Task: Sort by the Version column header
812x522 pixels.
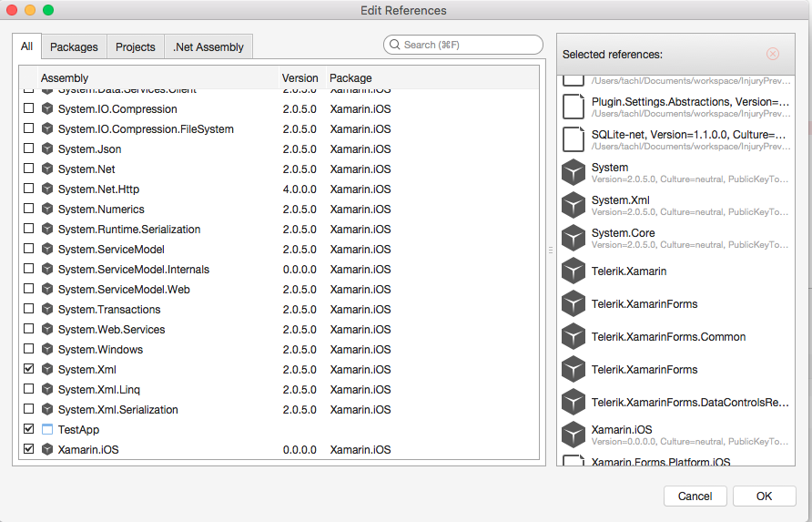Action: [302, 77]
